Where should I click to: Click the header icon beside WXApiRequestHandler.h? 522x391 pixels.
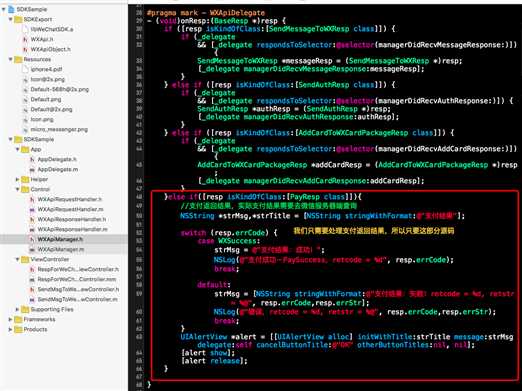pos(32,199)
